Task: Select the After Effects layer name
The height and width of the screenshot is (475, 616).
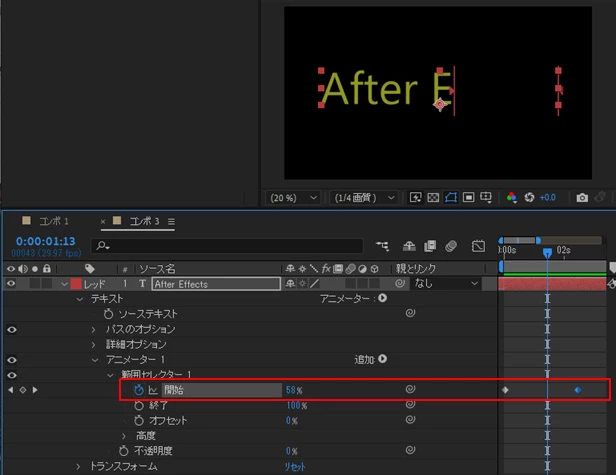Action: point(216,284)
